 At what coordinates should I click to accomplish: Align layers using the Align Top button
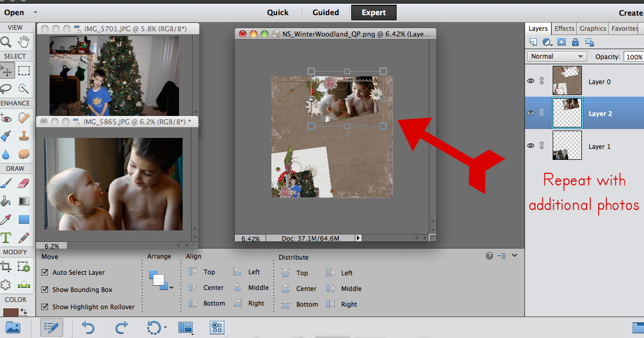(193, 272)
